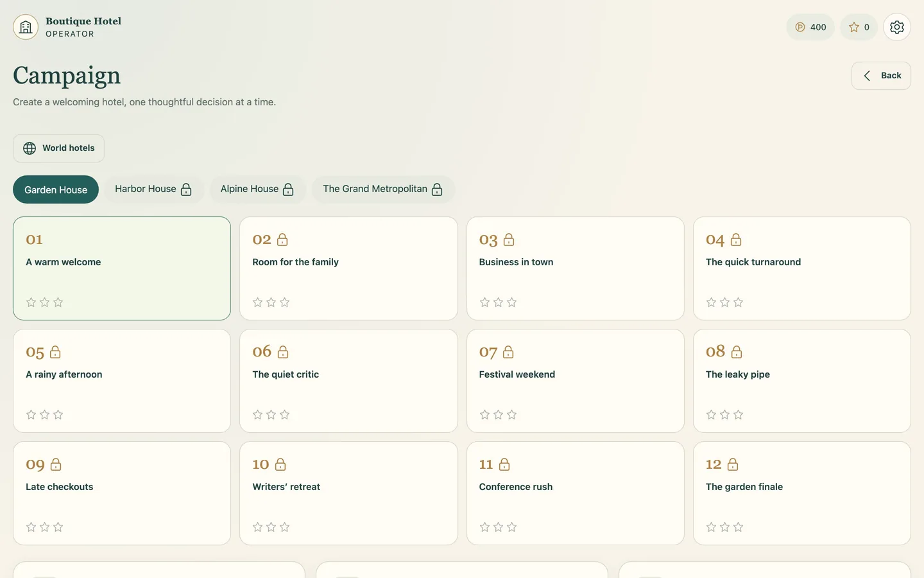Choose The garden finale level card
Viewport: 924px width, 578px height.
(x=802, y=493)
